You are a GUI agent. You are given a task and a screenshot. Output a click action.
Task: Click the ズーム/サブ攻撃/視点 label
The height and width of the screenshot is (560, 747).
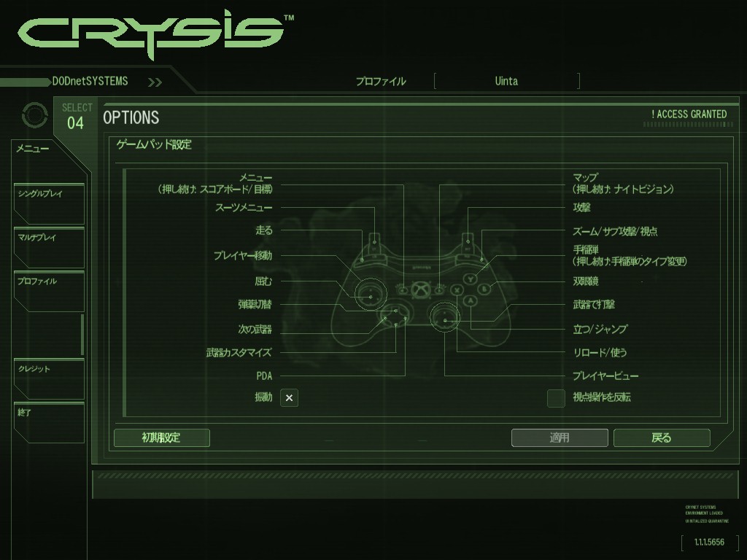(615, 231)
